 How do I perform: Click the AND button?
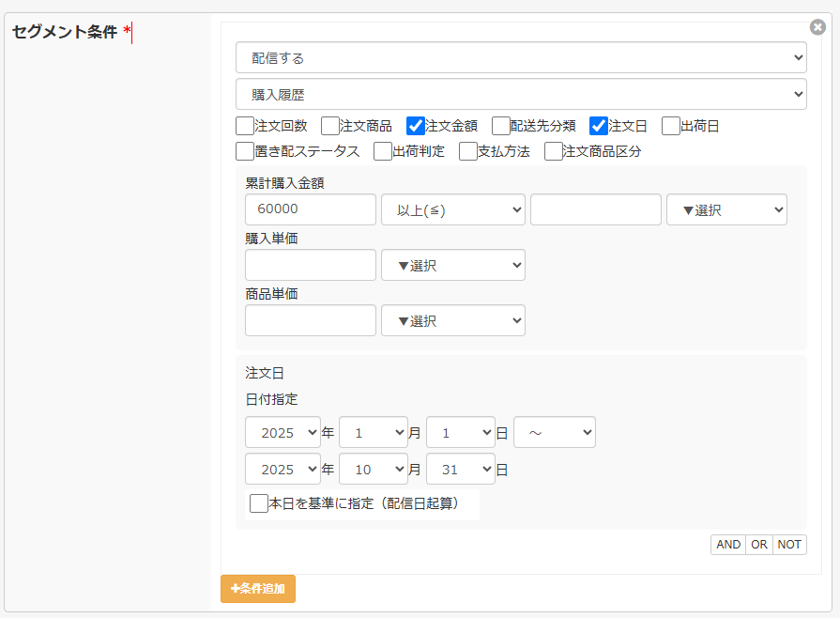pyautogui.click(x=728, y=545)
